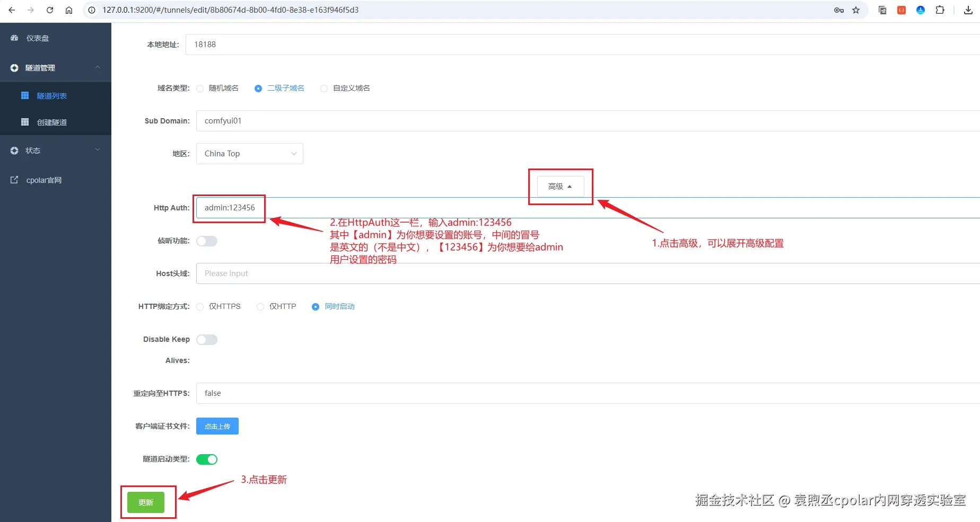Image resolution: width=980 pixels, height=522 pixels.
Task: Choose 仅HTTP binding mode
Action: tap(260, 307)
